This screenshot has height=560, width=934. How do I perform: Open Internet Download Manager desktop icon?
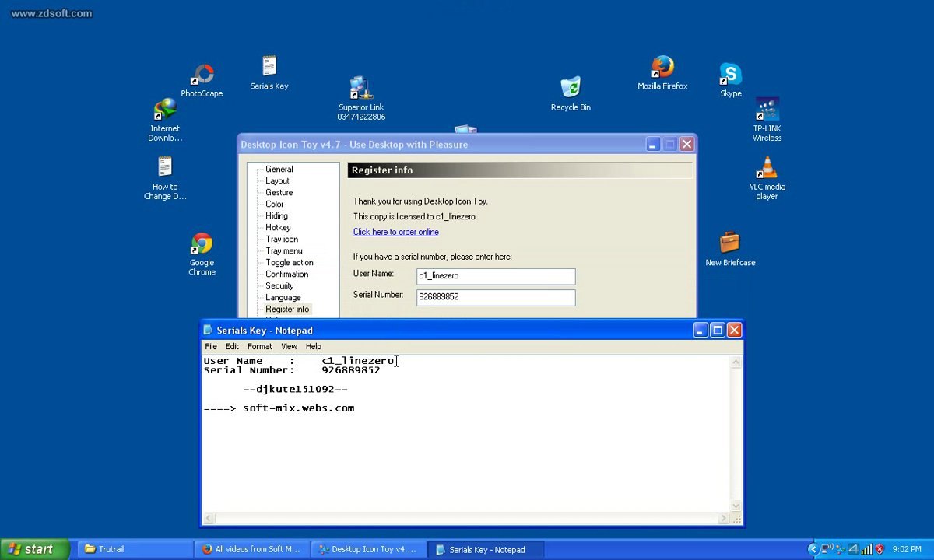pos(165,121)
